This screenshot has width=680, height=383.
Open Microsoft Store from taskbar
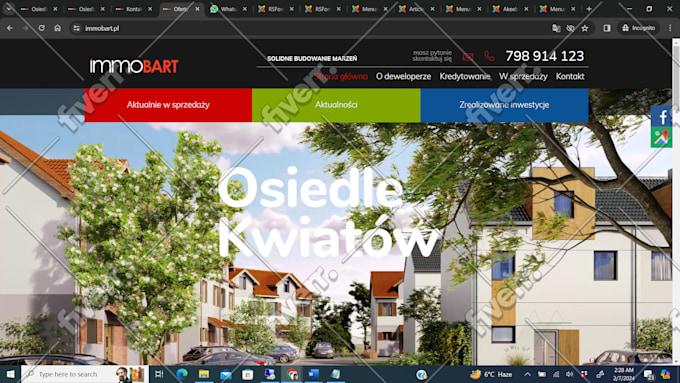pyautogui.click(x=248, y=374)
